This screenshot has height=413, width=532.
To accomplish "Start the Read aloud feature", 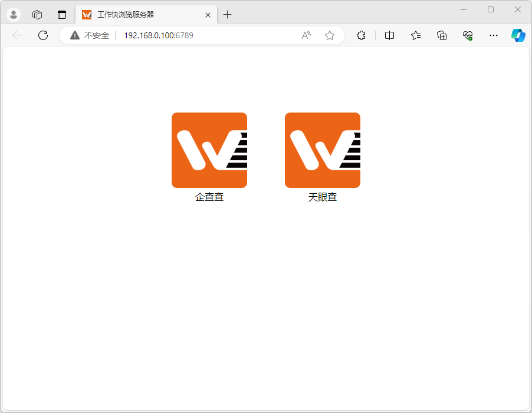I will tap(306, 35).
